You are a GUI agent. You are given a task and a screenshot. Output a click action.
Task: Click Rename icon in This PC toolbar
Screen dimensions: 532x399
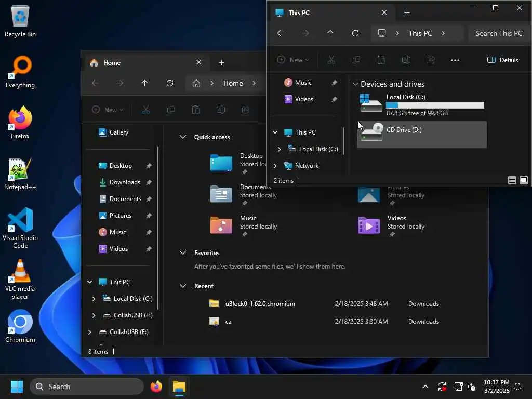406,60
